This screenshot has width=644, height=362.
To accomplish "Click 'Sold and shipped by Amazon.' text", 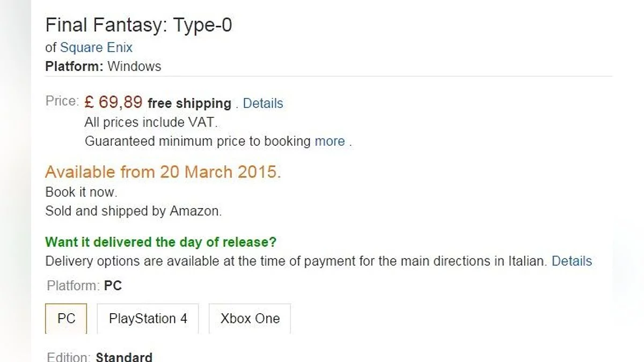I will [x=133, y=211].
